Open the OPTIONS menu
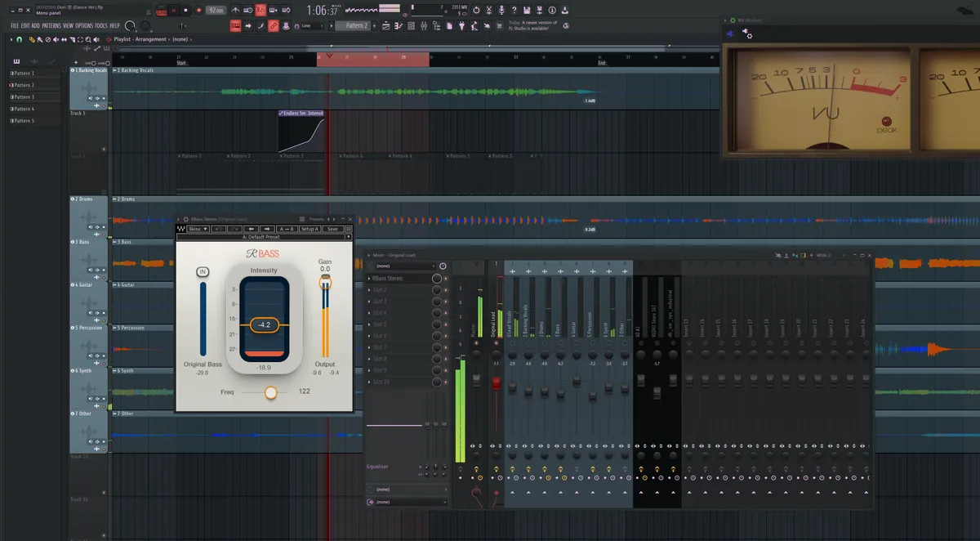This screenshot has width=980, height=541. tap(84, 26)
